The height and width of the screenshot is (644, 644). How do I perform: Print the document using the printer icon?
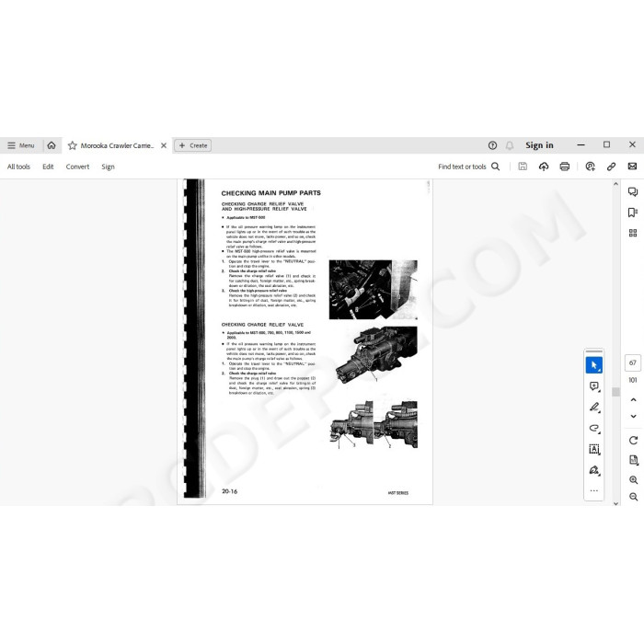click(565, 167)
